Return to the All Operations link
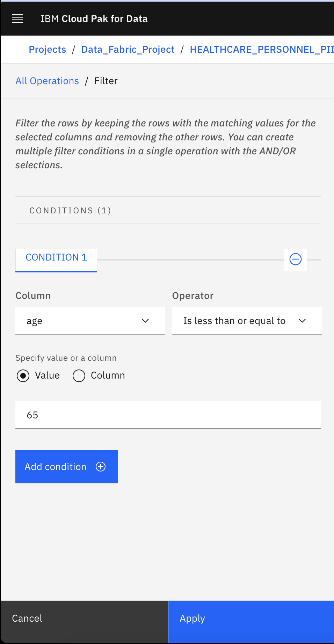Viewport: 334px width, 644px height. (47, 81)
